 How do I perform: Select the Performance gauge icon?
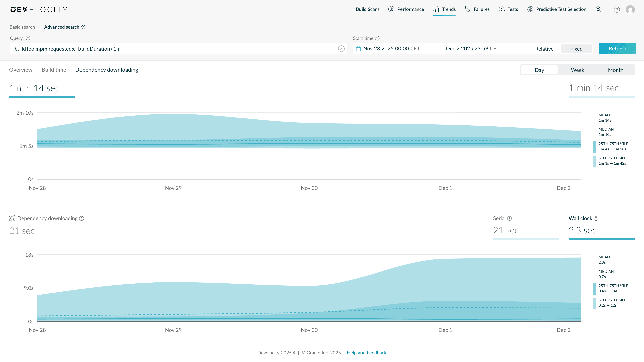point(391,9)
